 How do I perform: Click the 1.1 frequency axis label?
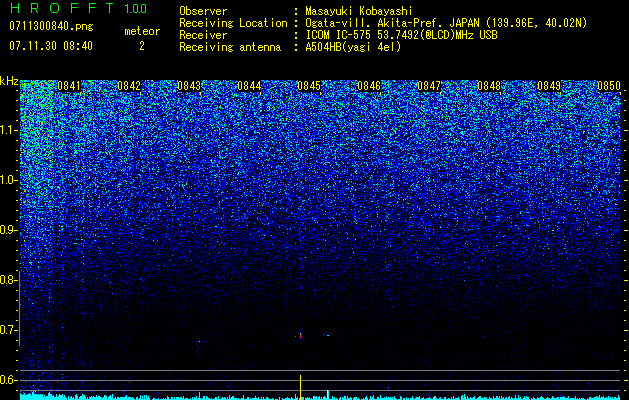click(9, 130)
